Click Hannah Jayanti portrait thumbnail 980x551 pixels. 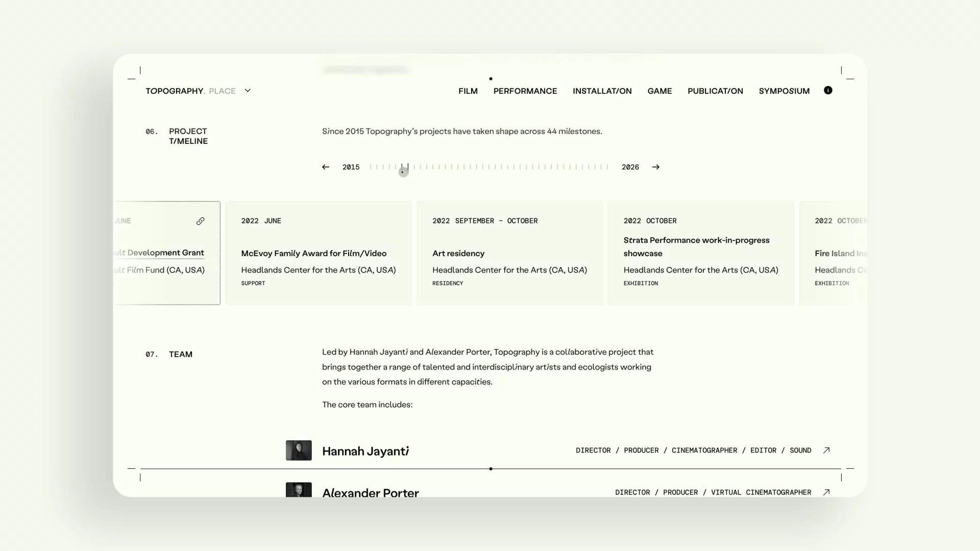click(x=299, y=450)
